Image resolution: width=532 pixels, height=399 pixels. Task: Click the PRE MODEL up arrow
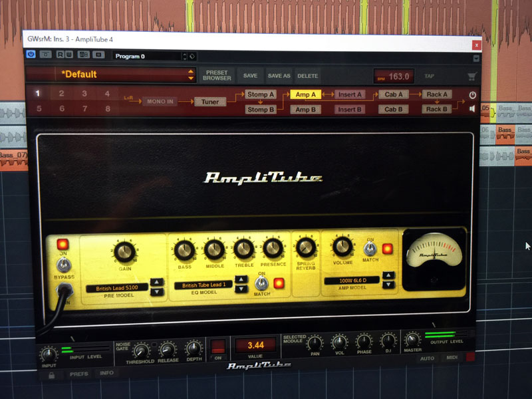(x=157, y=281)
